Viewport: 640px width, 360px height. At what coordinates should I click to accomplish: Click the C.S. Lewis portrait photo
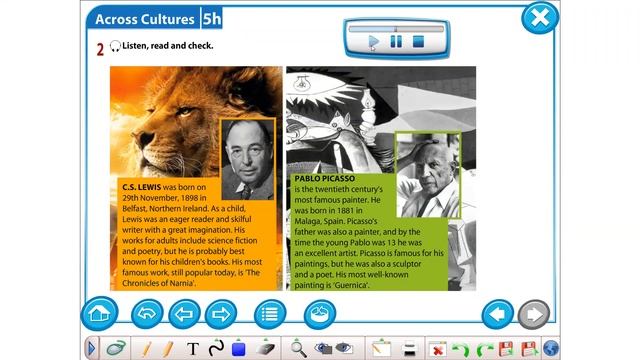click(248, 160)
